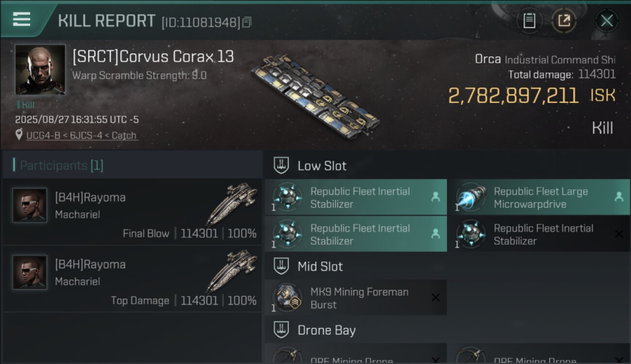This screenshot has width=631, height=364.
Task: Click the Low Slot section icon
Action: click(x=282, y=165)
